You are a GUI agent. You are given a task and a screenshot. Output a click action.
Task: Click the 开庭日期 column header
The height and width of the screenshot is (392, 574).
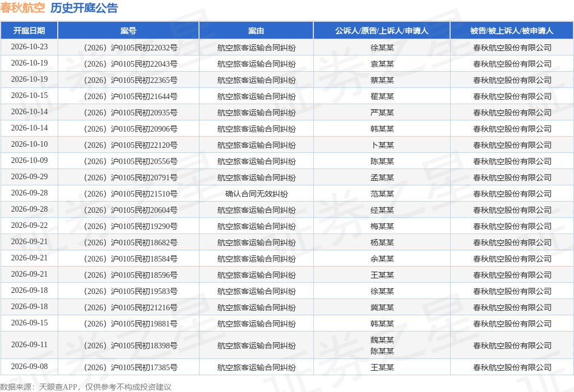[x=29, y=31]
